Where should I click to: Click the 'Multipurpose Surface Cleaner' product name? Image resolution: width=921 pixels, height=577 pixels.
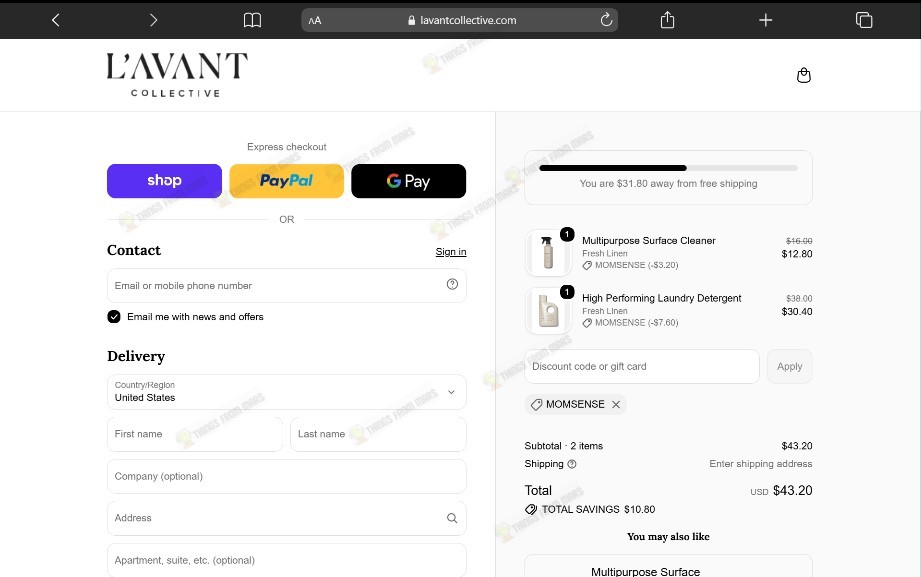(x=648, y=240)
